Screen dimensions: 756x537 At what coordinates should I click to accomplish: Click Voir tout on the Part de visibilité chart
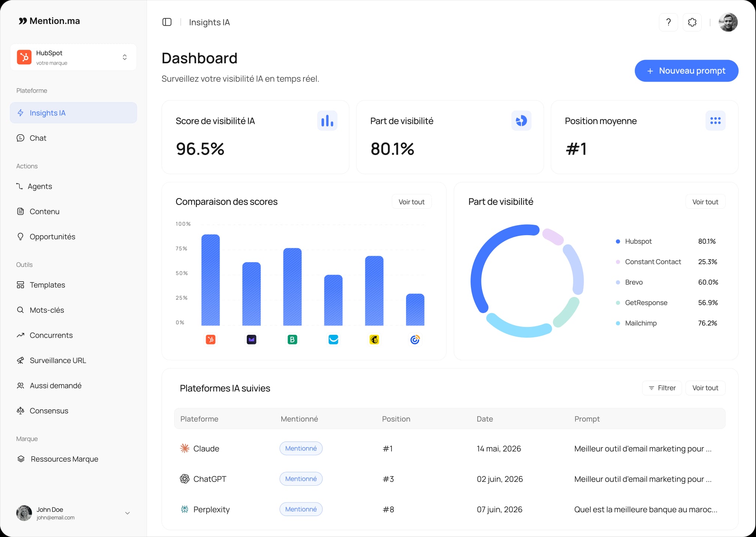click(705, 201)
